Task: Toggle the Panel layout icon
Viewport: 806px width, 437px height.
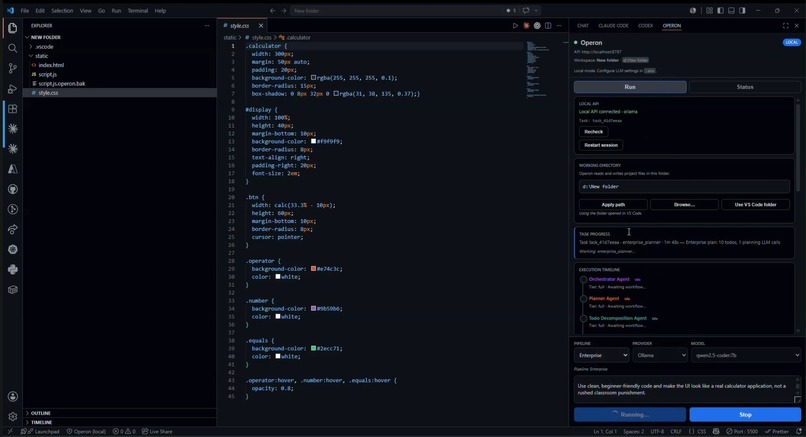Action: click(x=731, y=10)
